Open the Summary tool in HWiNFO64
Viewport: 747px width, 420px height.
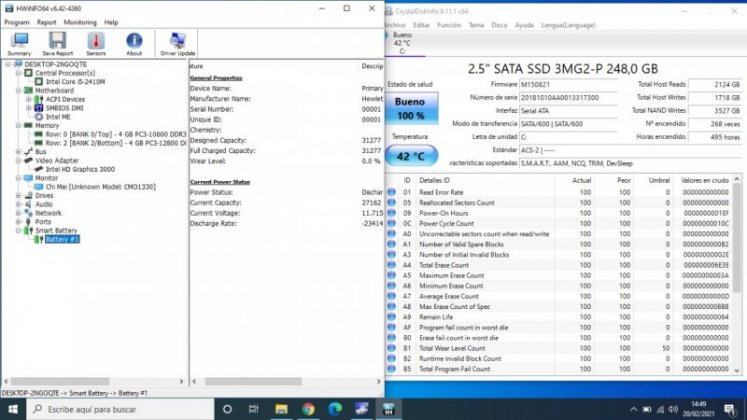[19, 44]
